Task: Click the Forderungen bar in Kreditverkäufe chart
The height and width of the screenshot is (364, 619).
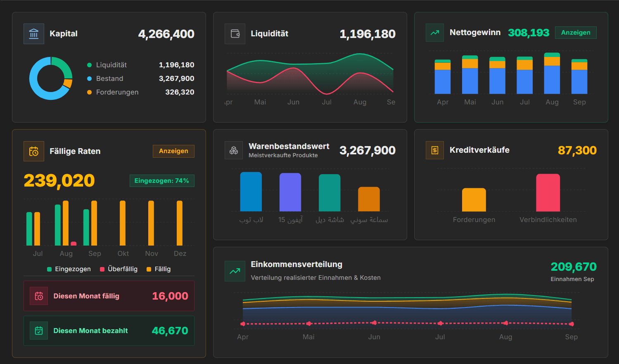Action: click(x=474, y=200)
